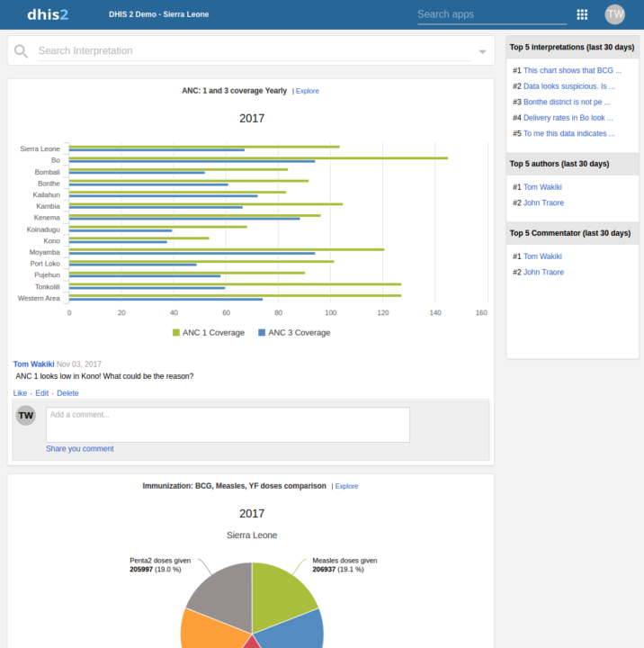The height and width of the screenshot is (648, 644).
Task: Delete the ANC 1 Kono interpretation
Action: 67,393
